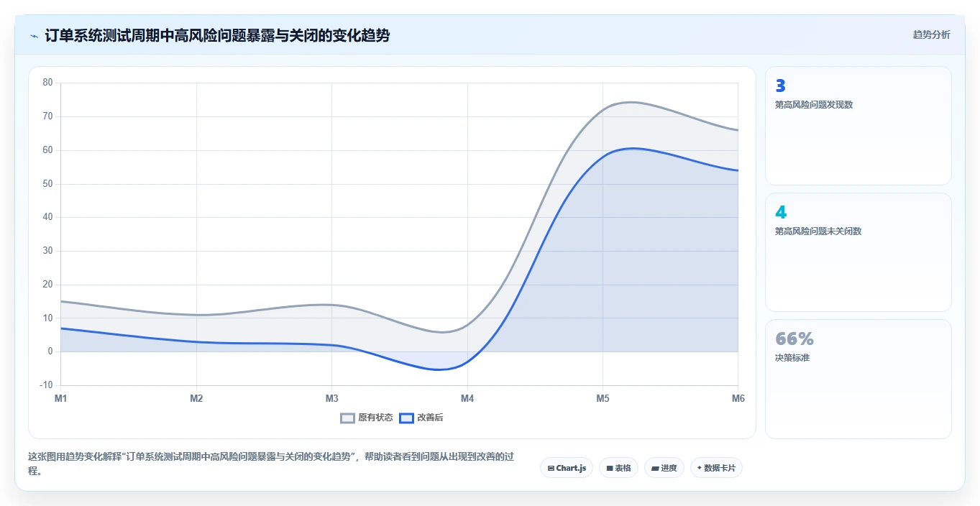Click the M2 axis label
The image size is (980, 506).
(196, 398)
